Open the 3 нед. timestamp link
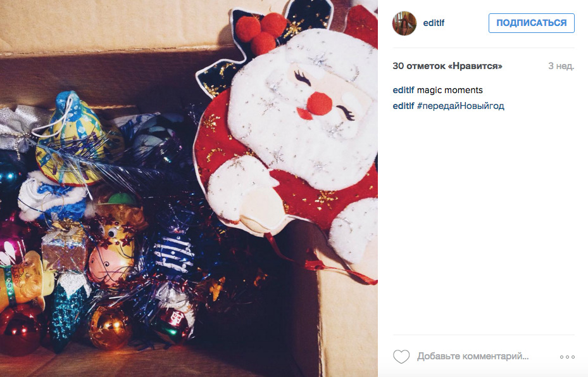588x377 pixels. (561, 66)
